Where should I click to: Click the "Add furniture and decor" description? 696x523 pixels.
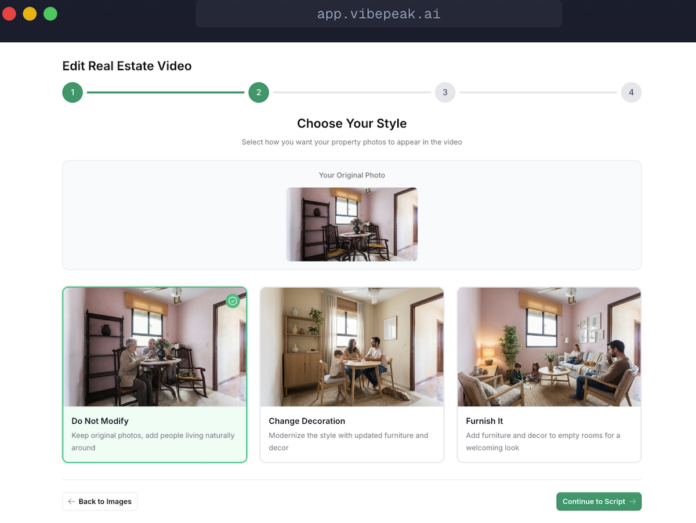click(543, 441)
